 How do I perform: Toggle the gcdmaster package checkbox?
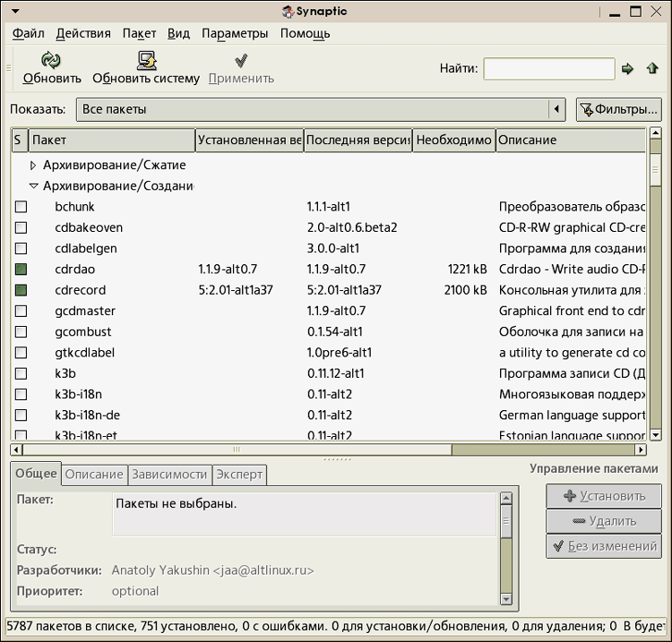(21, 311)
